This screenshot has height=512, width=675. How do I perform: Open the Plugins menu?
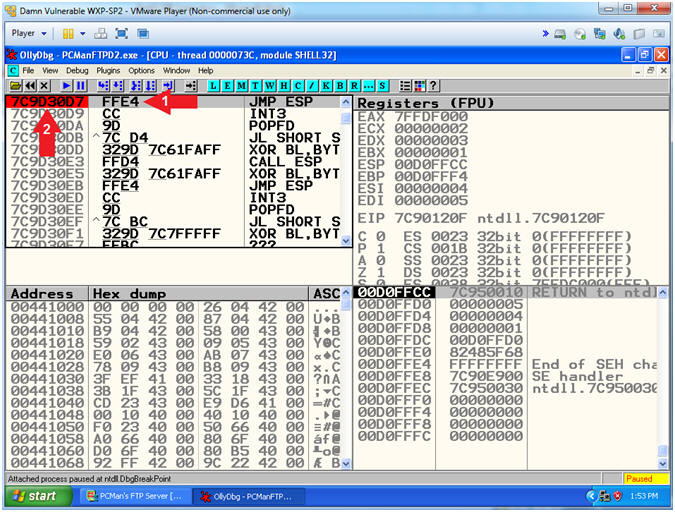108,71
